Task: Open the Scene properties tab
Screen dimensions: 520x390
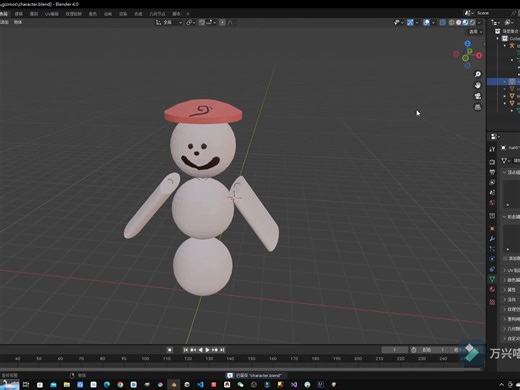Action: tap(492, 192)
